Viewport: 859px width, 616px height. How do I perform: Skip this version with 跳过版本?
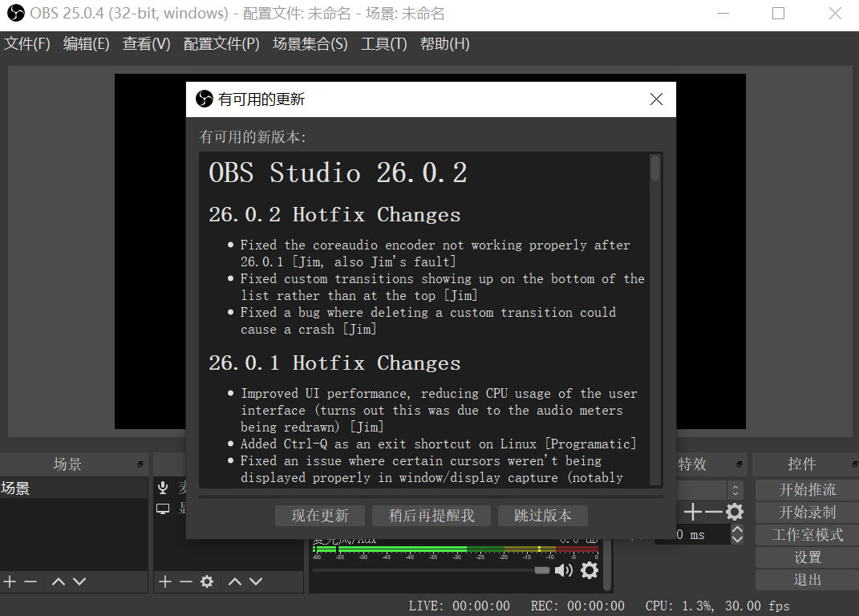point(542,516)
